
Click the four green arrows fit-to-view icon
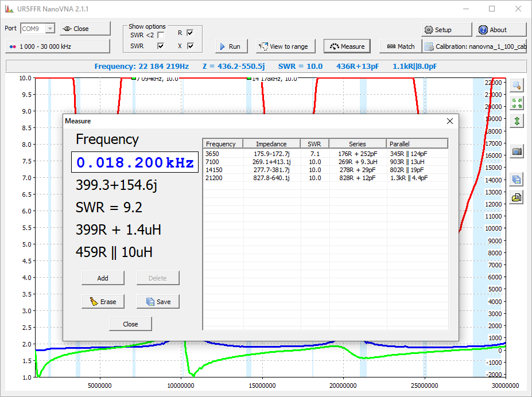pyautogui.click(x=517, y=103)
